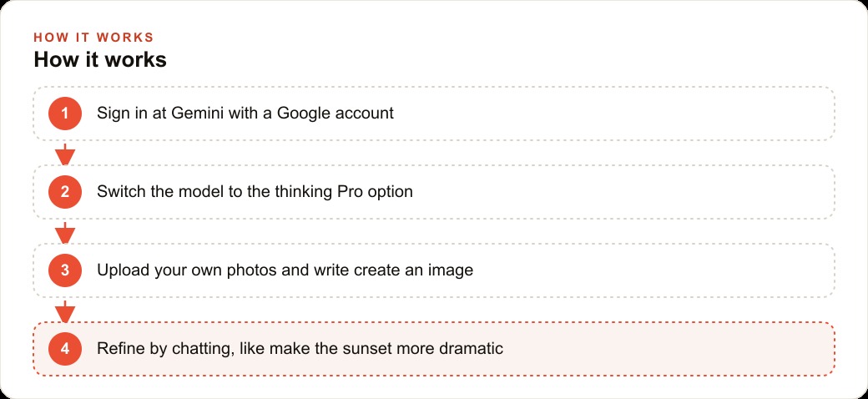
Task: Click the arrow between steps 1 and 2
Action: tap(65, 154)
